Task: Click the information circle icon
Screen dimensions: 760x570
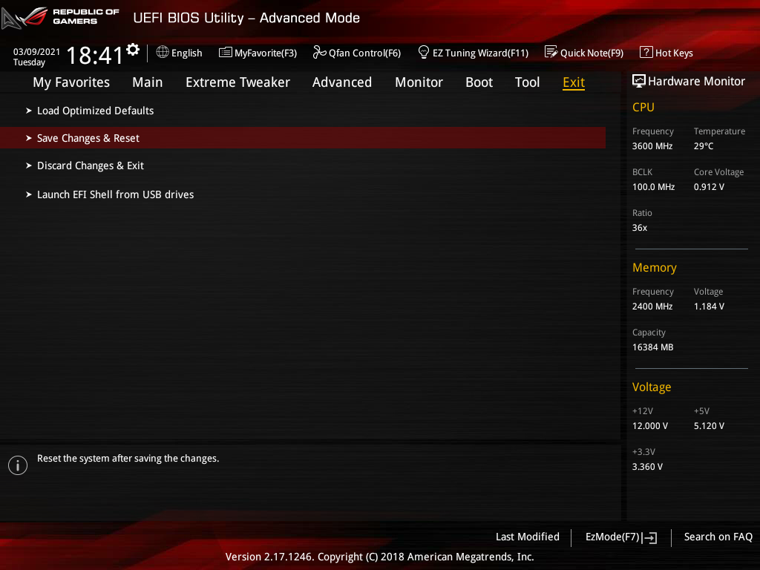Action: (x=18, y=465)
